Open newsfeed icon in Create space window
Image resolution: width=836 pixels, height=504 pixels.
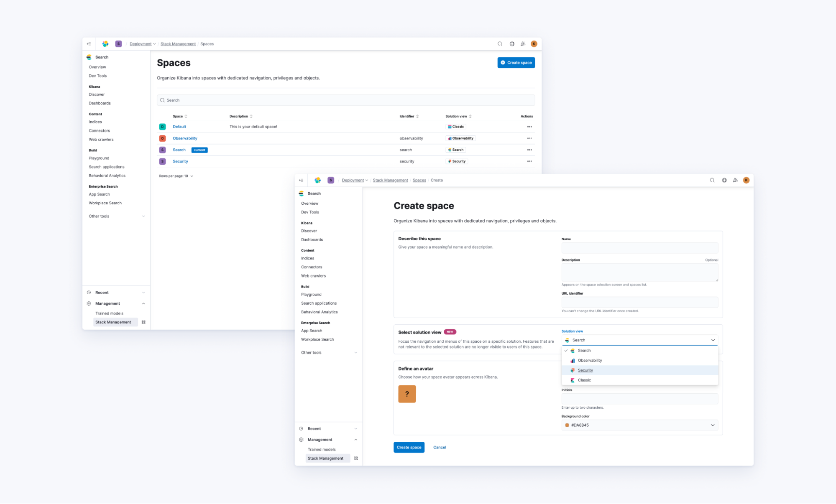pos(735,180)
